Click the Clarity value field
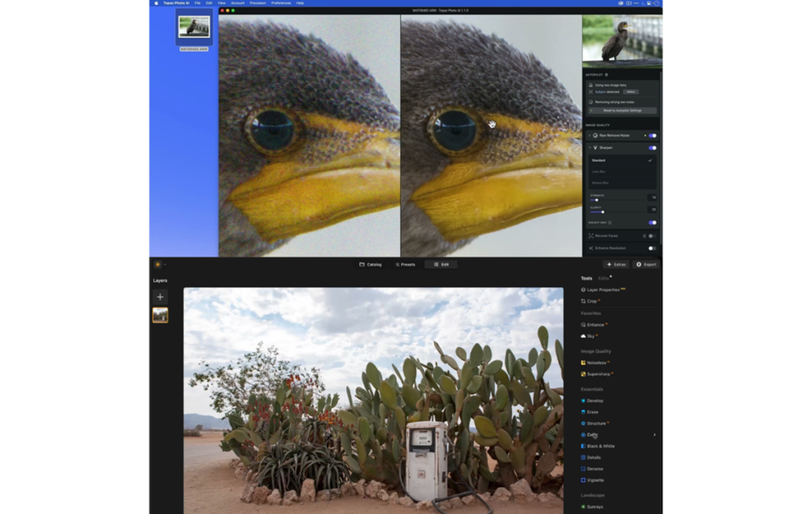Viewport: 812px width, 514px height. coord(653,209)
